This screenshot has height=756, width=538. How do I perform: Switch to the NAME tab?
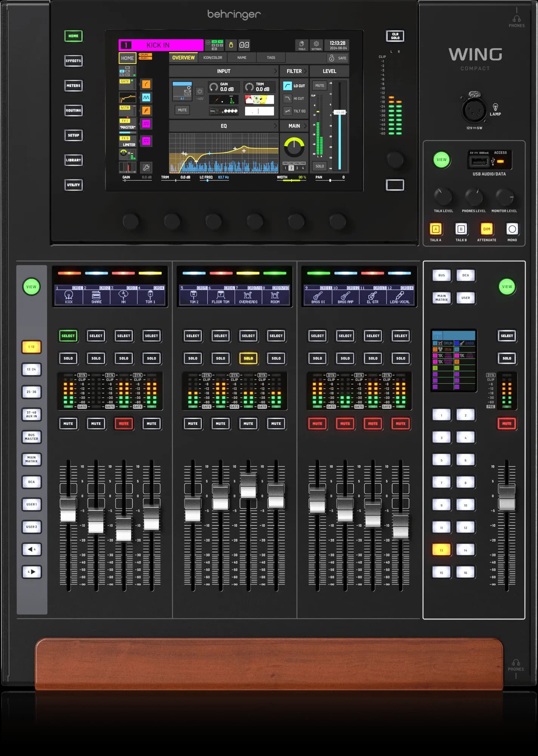(x=242, y=58)
